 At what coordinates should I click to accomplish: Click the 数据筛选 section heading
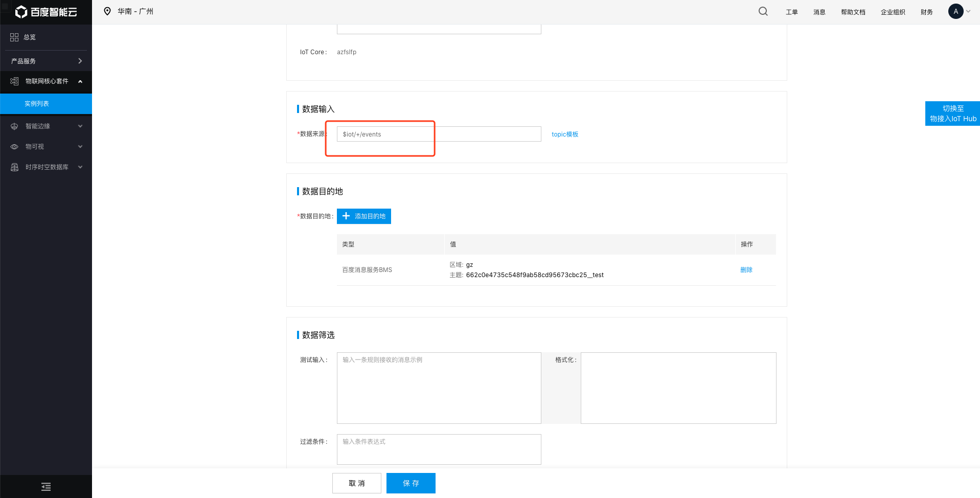(x=318, y=335)
